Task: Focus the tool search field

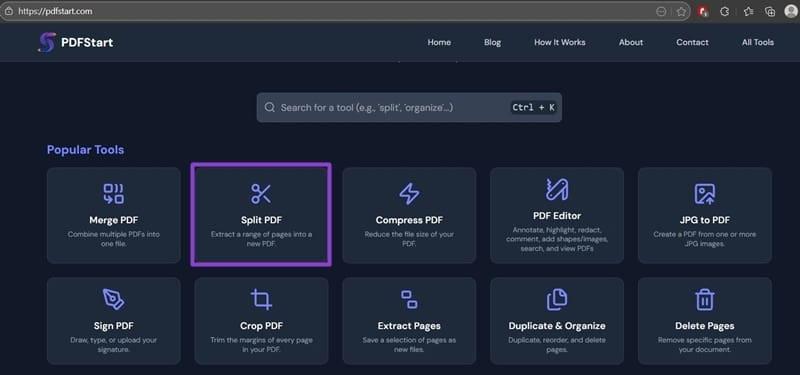Action: [409, 107]
